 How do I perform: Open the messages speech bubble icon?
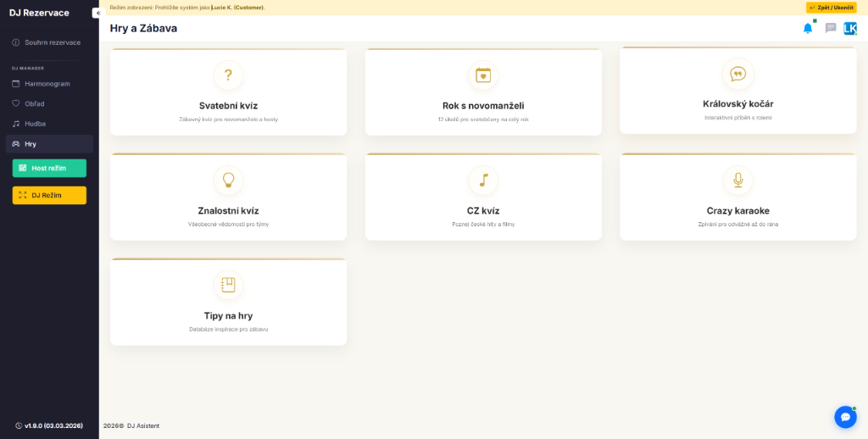(831, 28)
